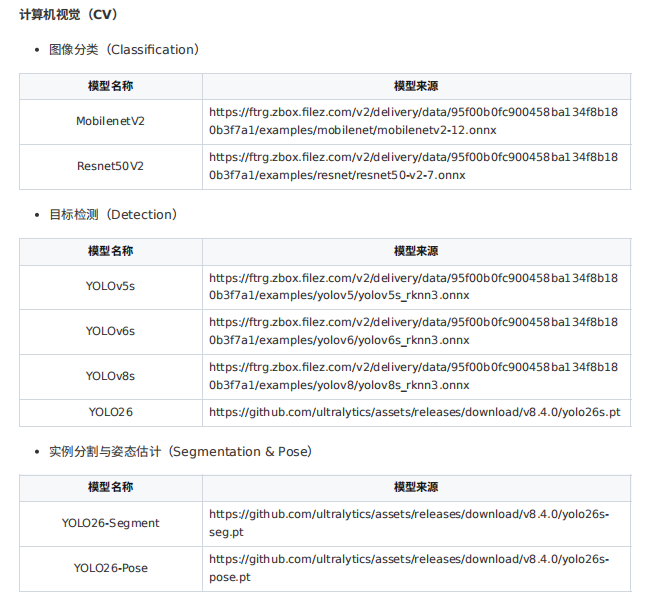Open the yolo26s-seg.pt GitHub download URL

pyautogui.click(x=409, y=523)
